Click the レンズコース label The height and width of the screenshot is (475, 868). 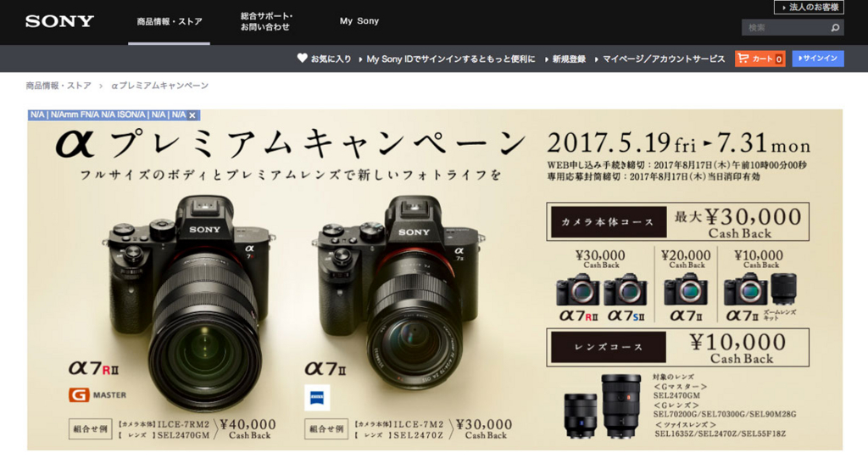pyautogui.click(x=609, y=347)
